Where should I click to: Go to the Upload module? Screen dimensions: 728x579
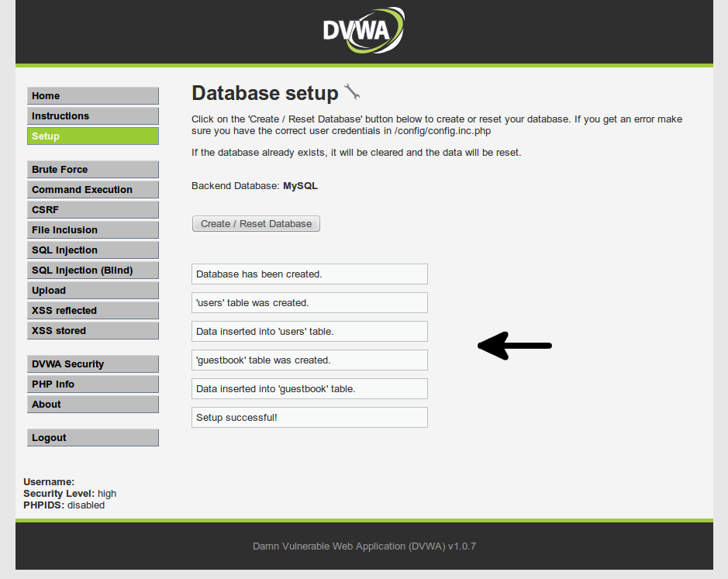[x=93, y=291]
